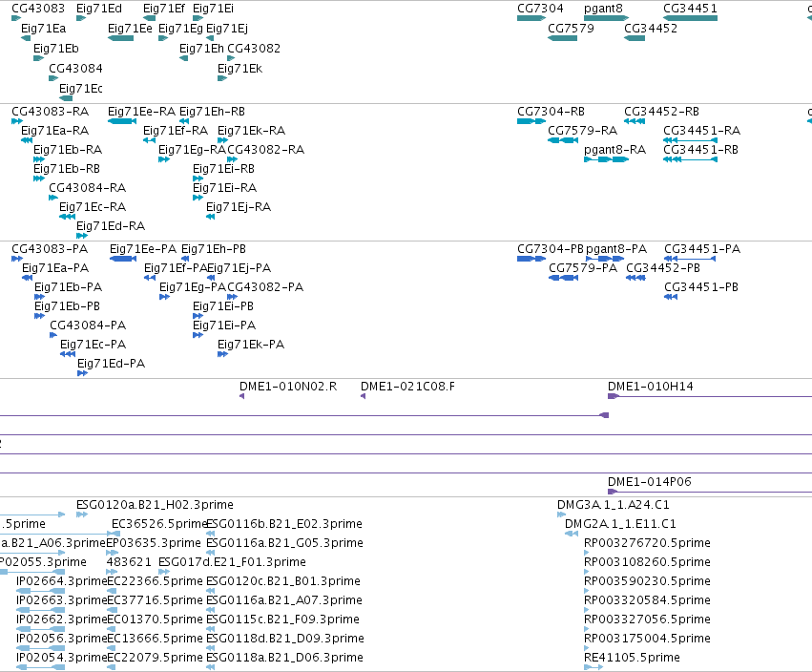Click transcript pgant8-RA label
This screenshot has width=812, height=672.
tap(614, 150)
